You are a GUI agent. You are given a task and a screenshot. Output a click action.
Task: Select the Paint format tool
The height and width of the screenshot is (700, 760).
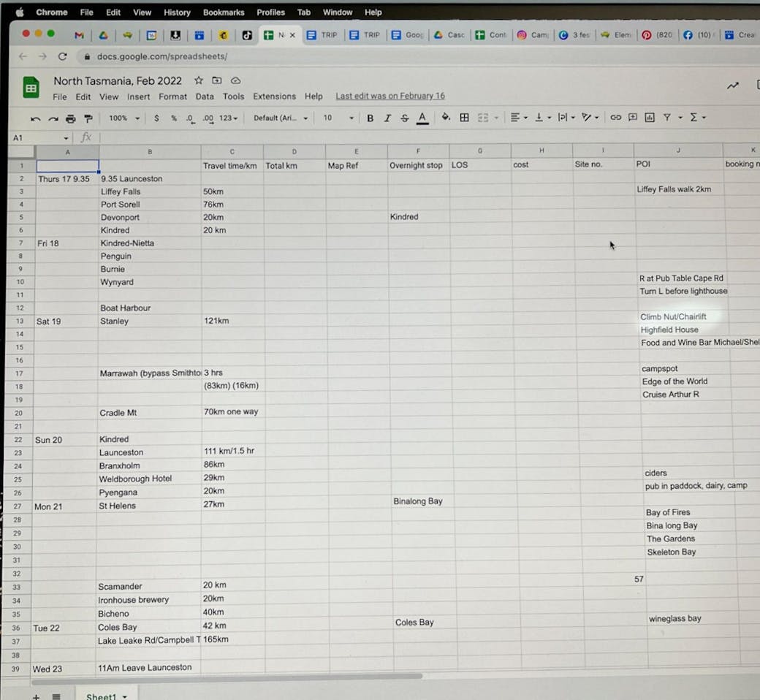click(88, 118)
